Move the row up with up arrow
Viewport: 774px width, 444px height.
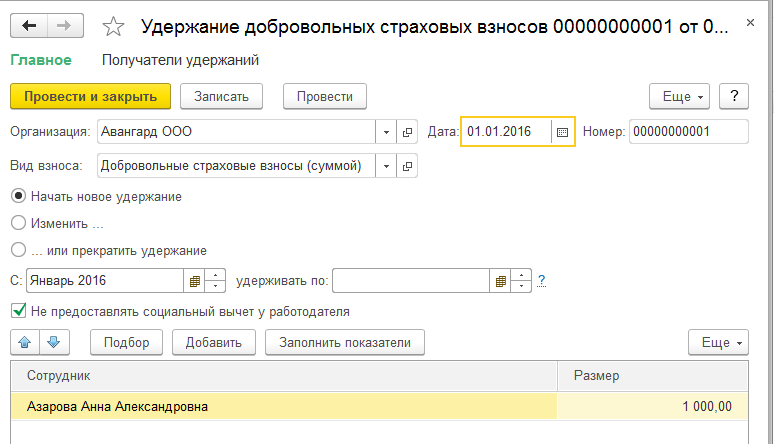26,342
